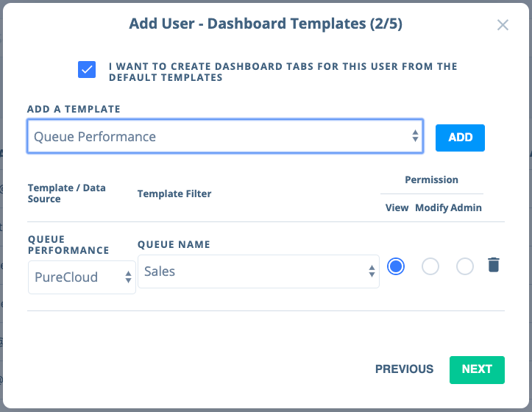The image size is (532, 412).
Task: Click the create dashboard tabs checkbox label text
Action: click(x=283, y=71)
